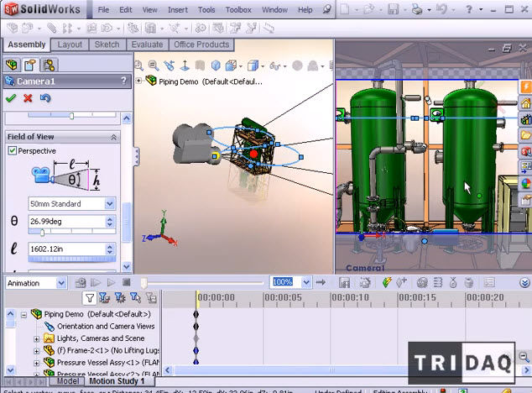Toggle the Perspective checkbox
The height and width of the screenshot is (393, 532).
point(13,150)
